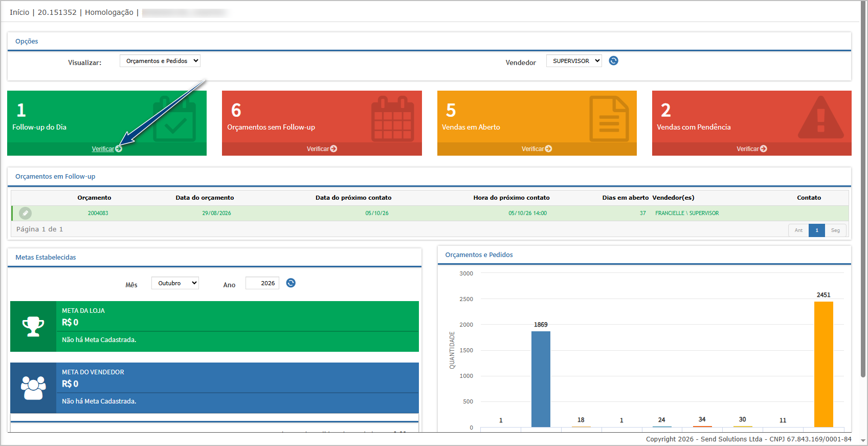The height and width of the screenshot is (446, 868).
Task: Open the Visualizar dropdown showing Orçamentos e Pedidos
Action: (160, 61)
